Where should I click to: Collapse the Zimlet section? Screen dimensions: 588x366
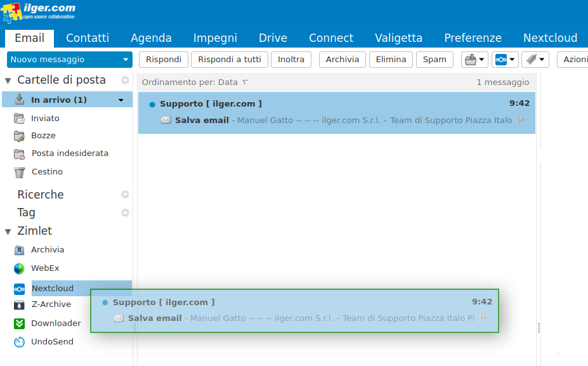click(8, 232)
